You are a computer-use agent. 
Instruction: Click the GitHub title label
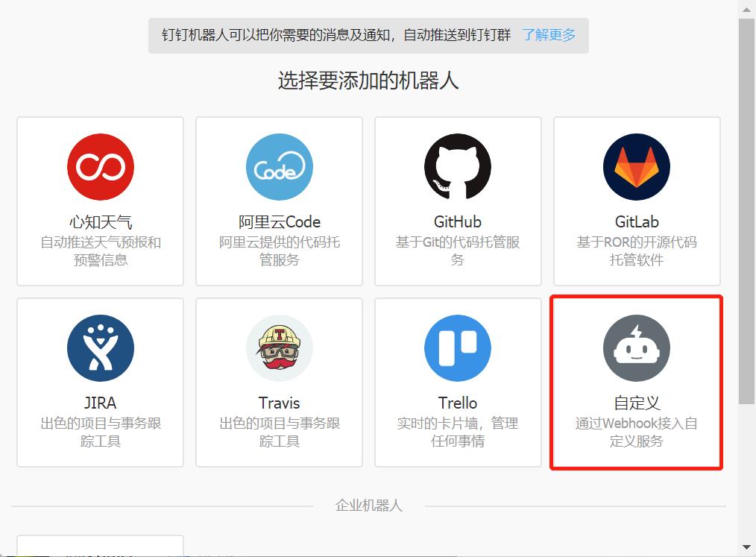[458, 222]
